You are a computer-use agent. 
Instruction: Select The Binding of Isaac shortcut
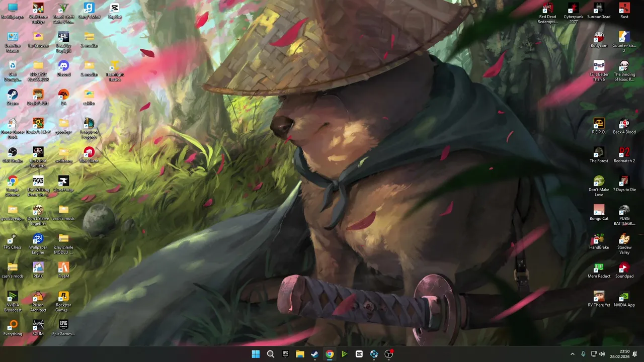click(624, 71)
